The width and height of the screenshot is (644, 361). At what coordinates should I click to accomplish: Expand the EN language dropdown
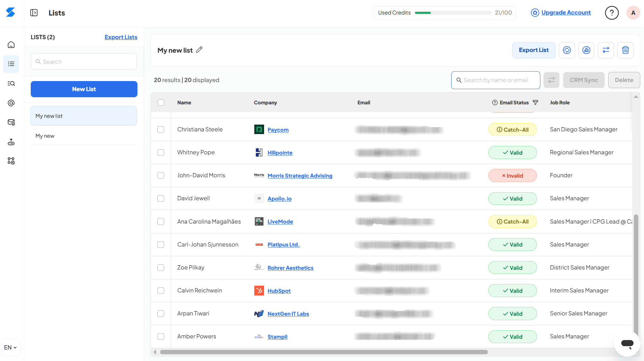pos(10,347)
